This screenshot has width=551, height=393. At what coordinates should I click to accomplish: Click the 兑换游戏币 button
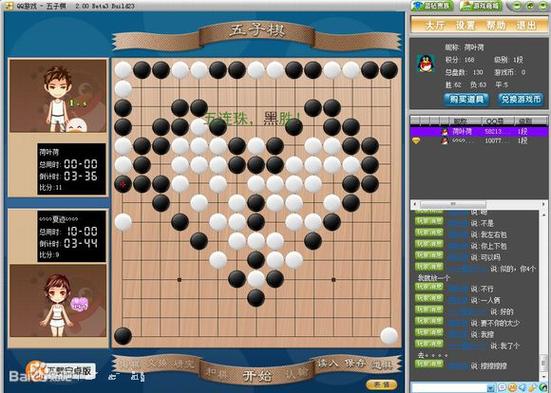click(520, 99)
